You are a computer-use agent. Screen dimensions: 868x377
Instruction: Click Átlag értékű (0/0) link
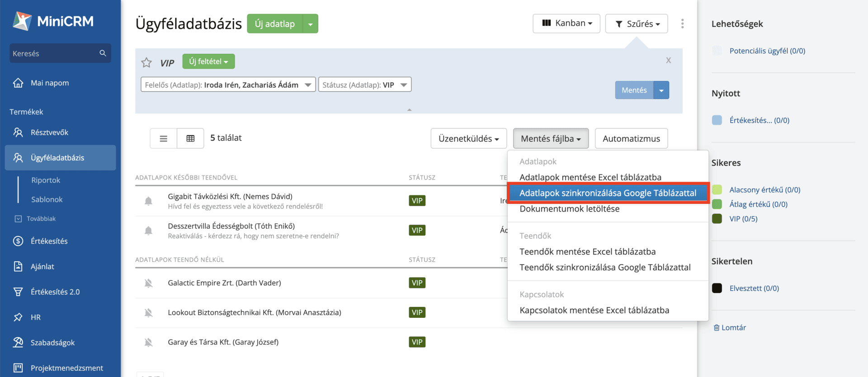coord(758,204)
